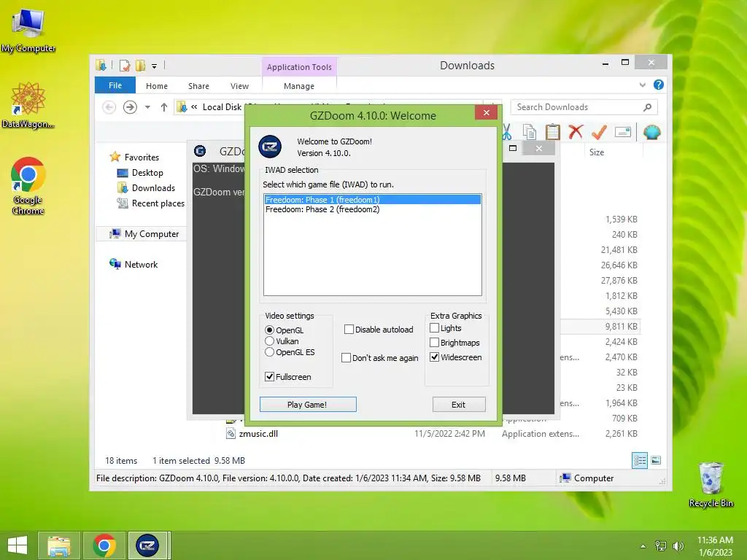The width and height of the screenshot is (747, 560).
Task: Select the DataWagon desktop shortcut
Action: pos(28,105)
